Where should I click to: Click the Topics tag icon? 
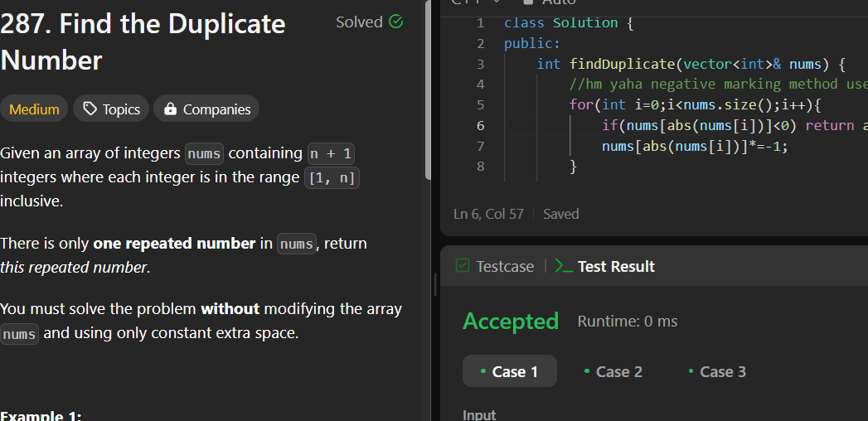pos(90,109)
